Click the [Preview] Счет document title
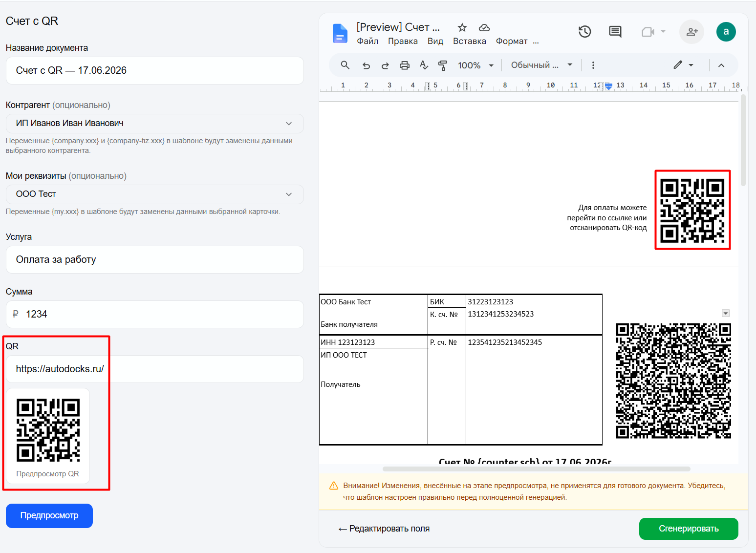The height and width of the screenshot is (553, 756). click(398, 27)
